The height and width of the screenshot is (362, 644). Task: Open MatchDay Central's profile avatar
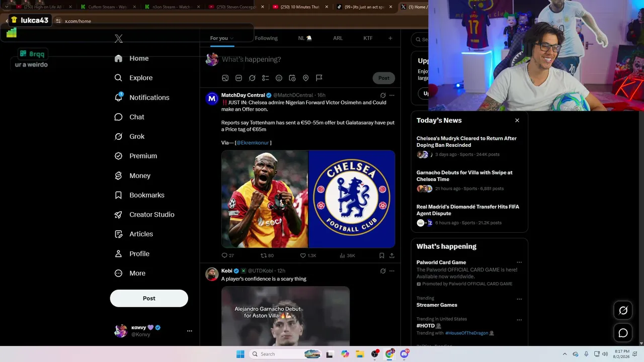(212, 99)
